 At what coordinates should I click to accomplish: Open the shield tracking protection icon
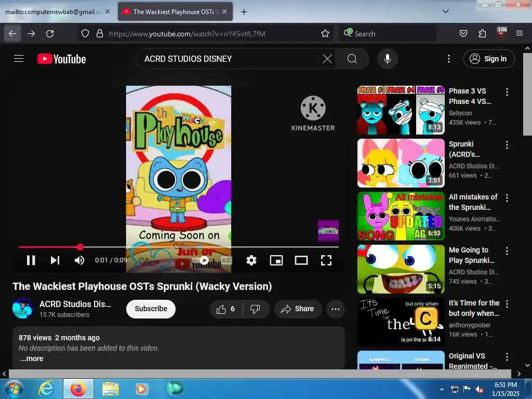click(x=85, y=34)
